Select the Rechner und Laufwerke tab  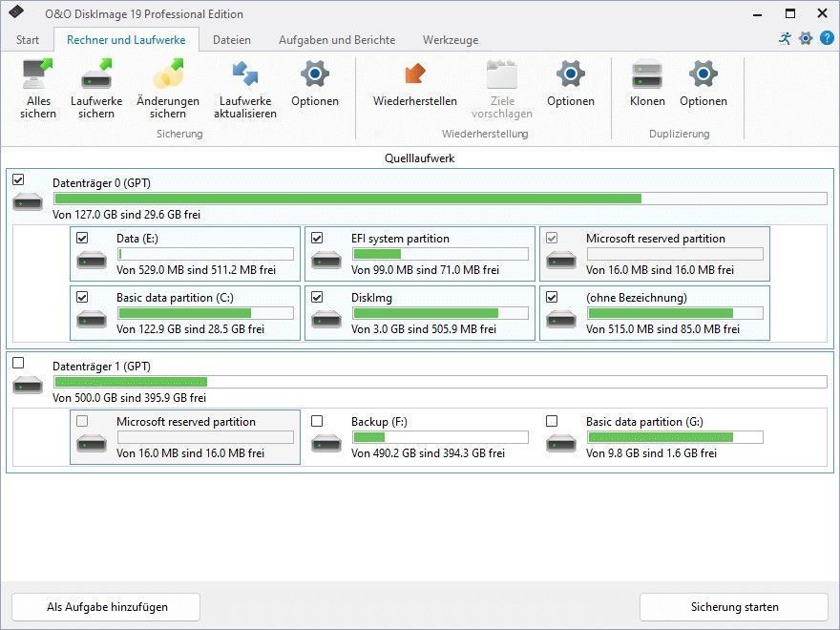[x=126, y=40]
